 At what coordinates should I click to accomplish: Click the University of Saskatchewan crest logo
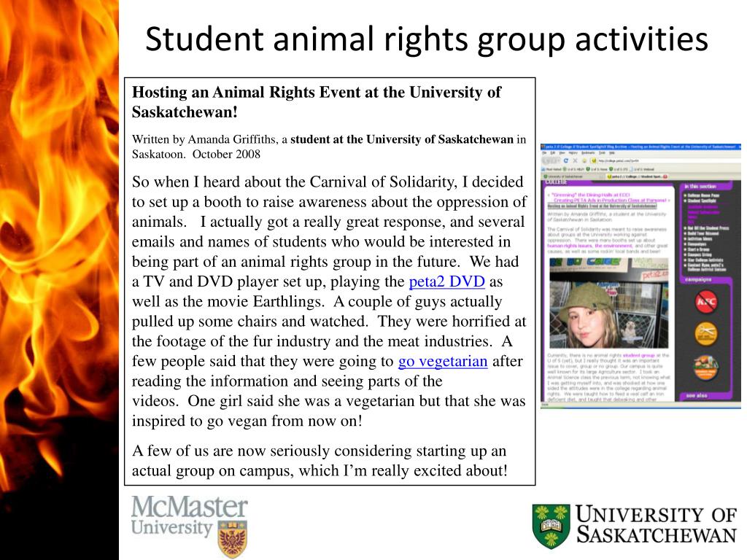pos(551,526)
